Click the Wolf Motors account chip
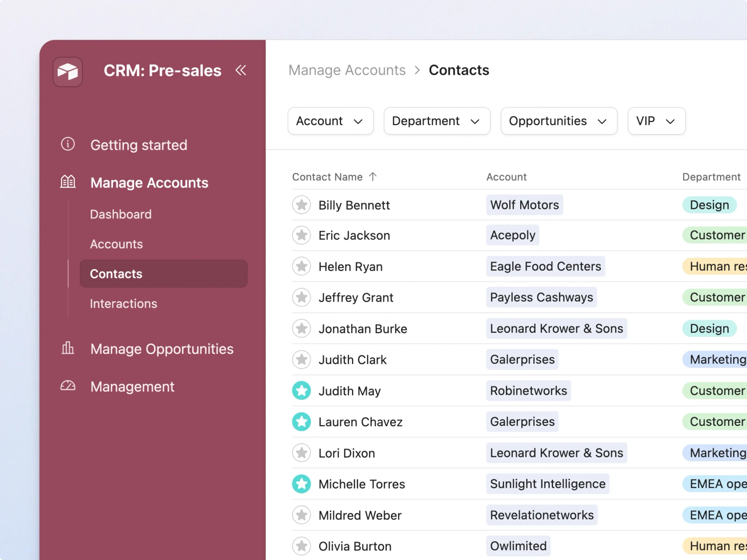Screen dimensions: 747x560 pos(525,205)
